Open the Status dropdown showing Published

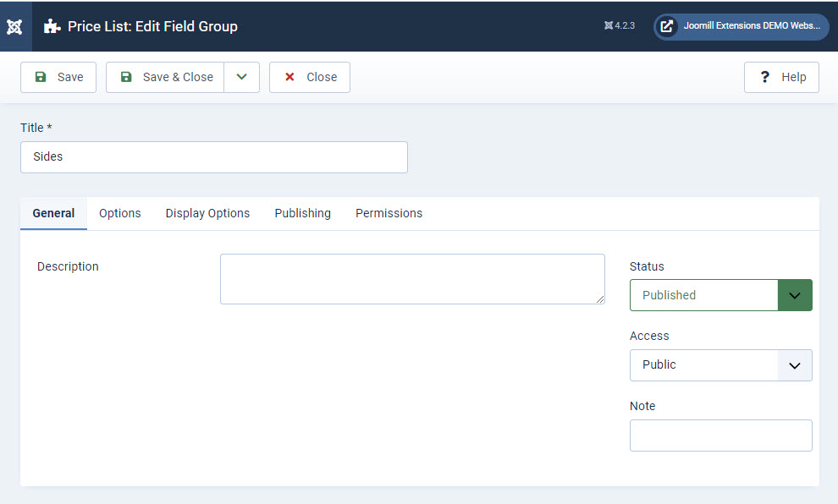[720, 295]
